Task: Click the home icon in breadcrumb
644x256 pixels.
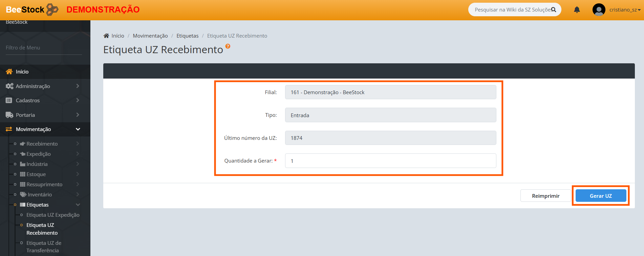Action: click(106, 36)
